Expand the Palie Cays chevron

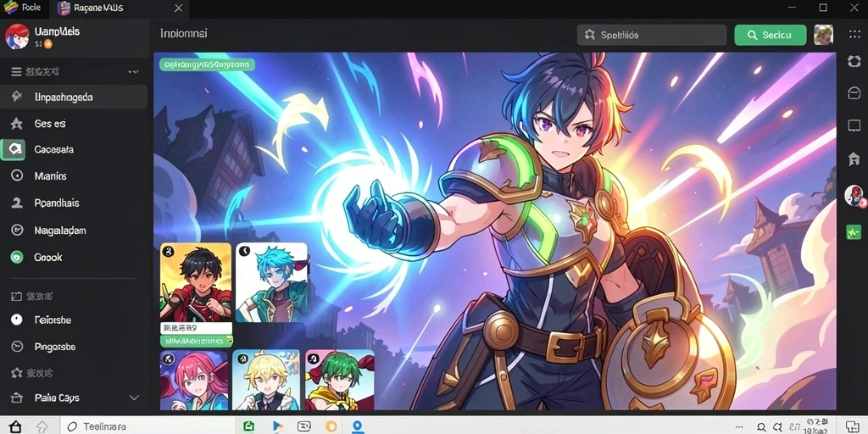pos(133,398)
